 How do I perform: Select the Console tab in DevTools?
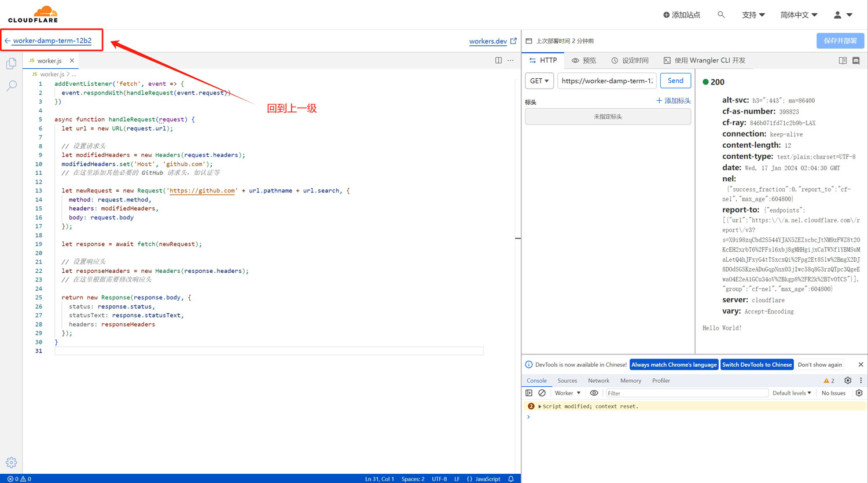[x=536, y=380]
